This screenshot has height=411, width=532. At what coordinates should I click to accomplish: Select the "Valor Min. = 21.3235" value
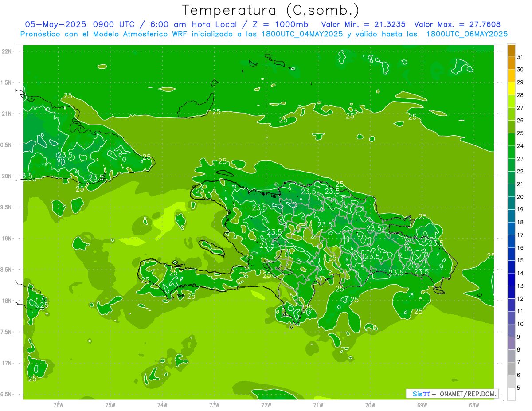click(364, 24)
